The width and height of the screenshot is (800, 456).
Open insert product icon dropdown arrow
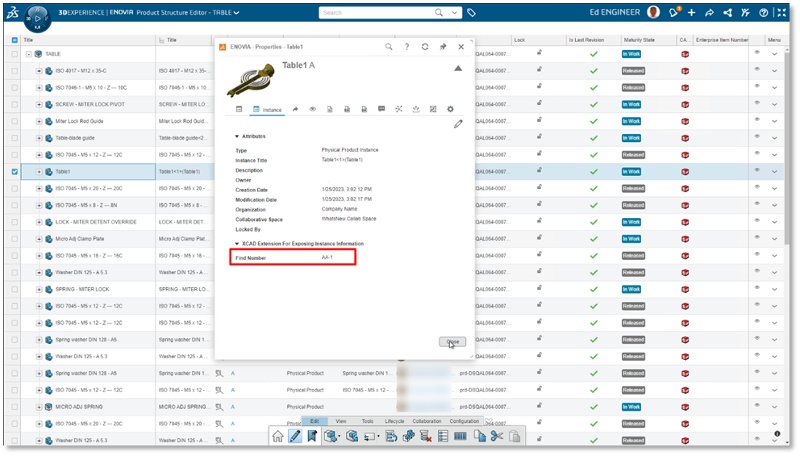pos(339,437)
